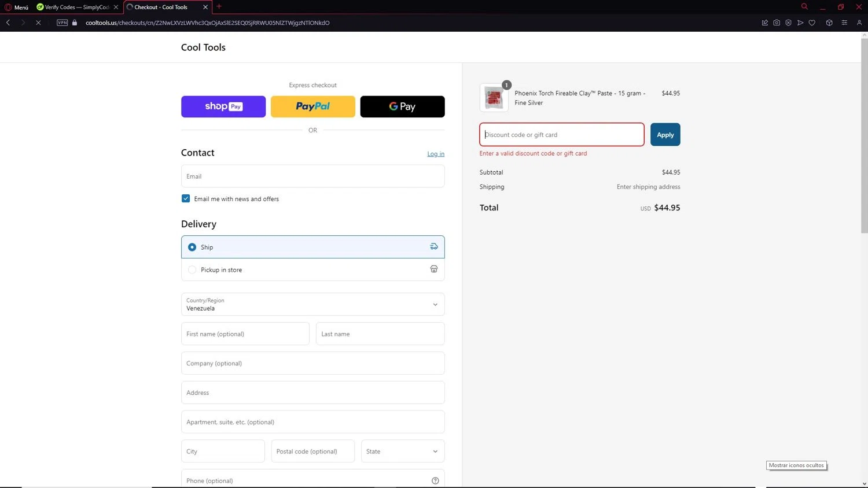Go back to previous page
Viewport: 868px width, 488px height.
(8, 23)
